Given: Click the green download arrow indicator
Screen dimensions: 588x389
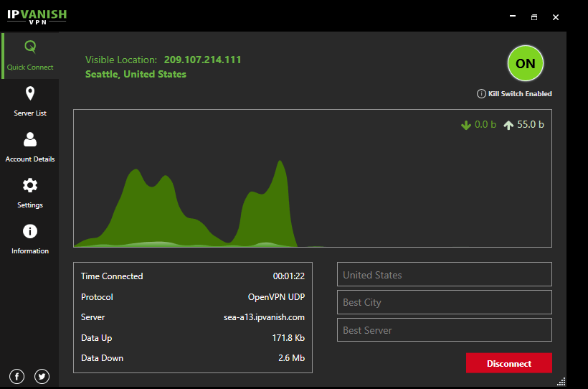Looking at the screenshot, I should (x=466, y=125).
